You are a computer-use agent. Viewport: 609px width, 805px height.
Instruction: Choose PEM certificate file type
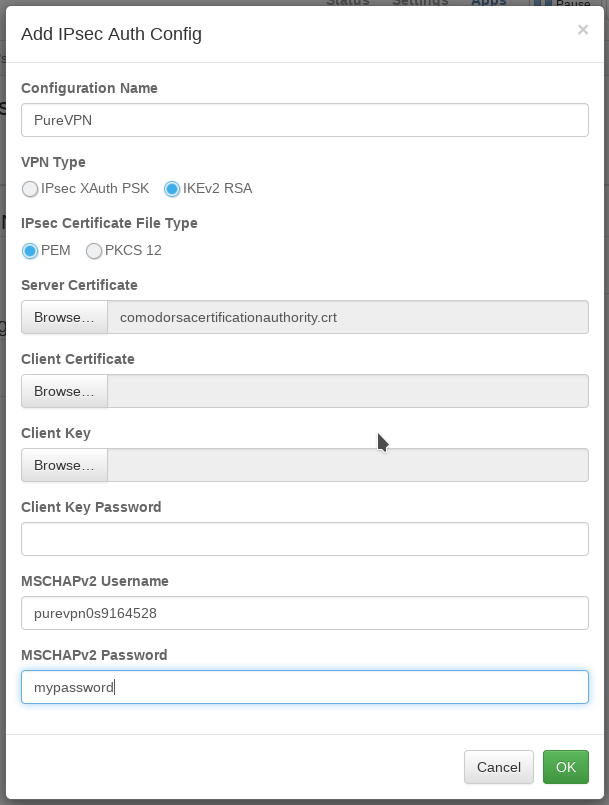click(30, 251)
